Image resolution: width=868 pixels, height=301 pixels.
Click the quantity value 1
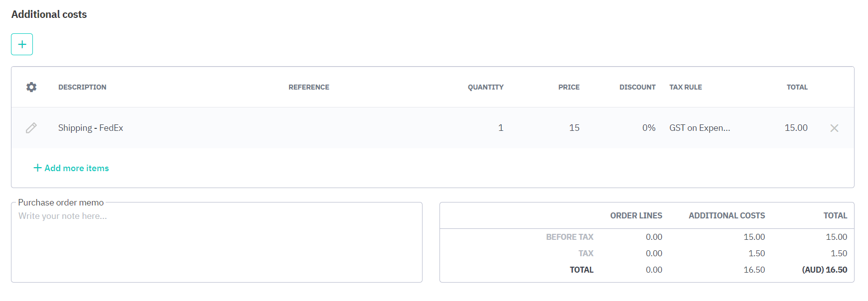501,128
